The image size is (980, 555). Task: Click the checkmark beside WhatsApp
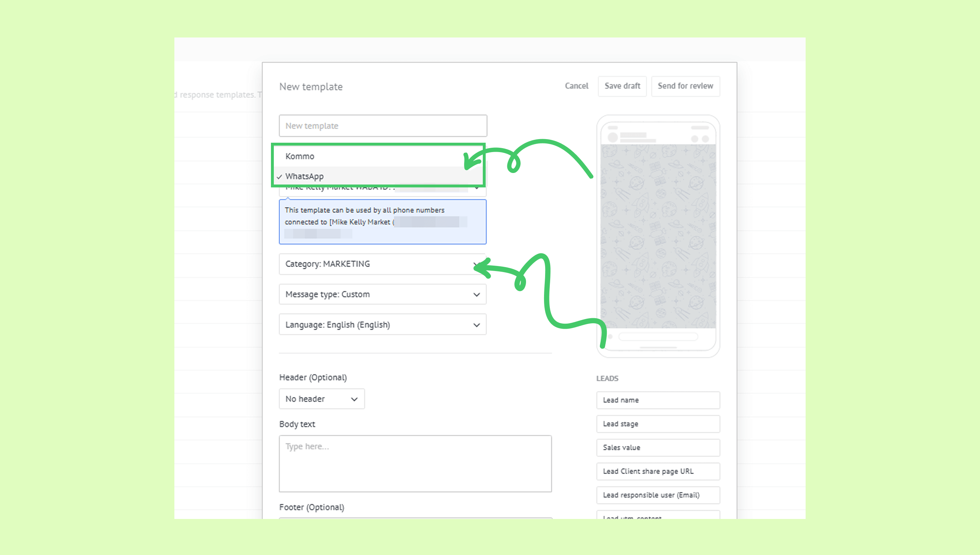pyautogui.click(x=279, y=177)
